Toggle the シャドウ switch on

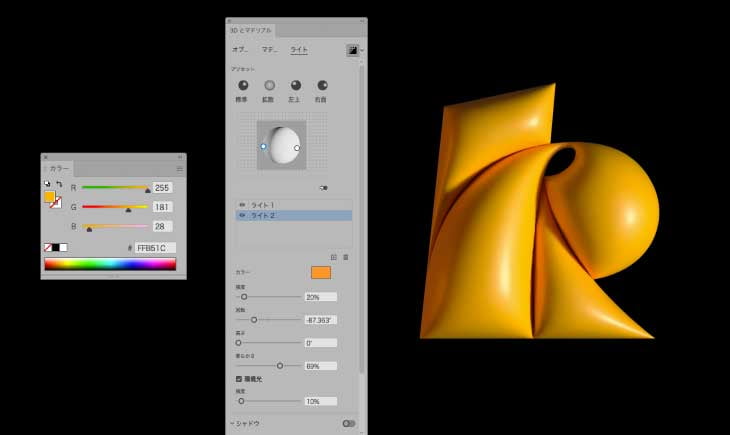tap(348, 423)
